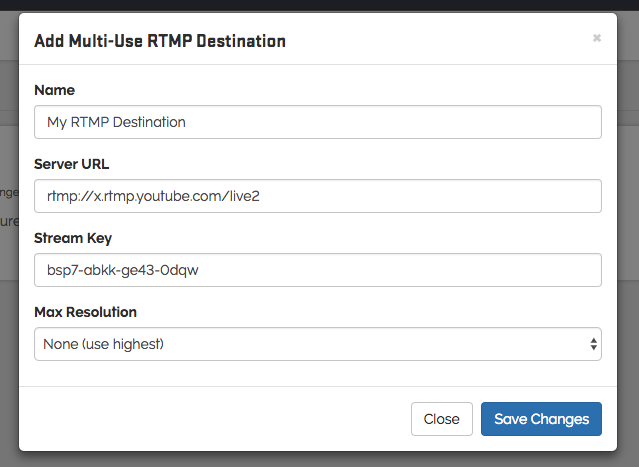The height and width of the screenshot is (467, 639).
Task: Click on the rtmp://x.rtmp.youtube.com/live2 URL text
Action: [153, 196]
